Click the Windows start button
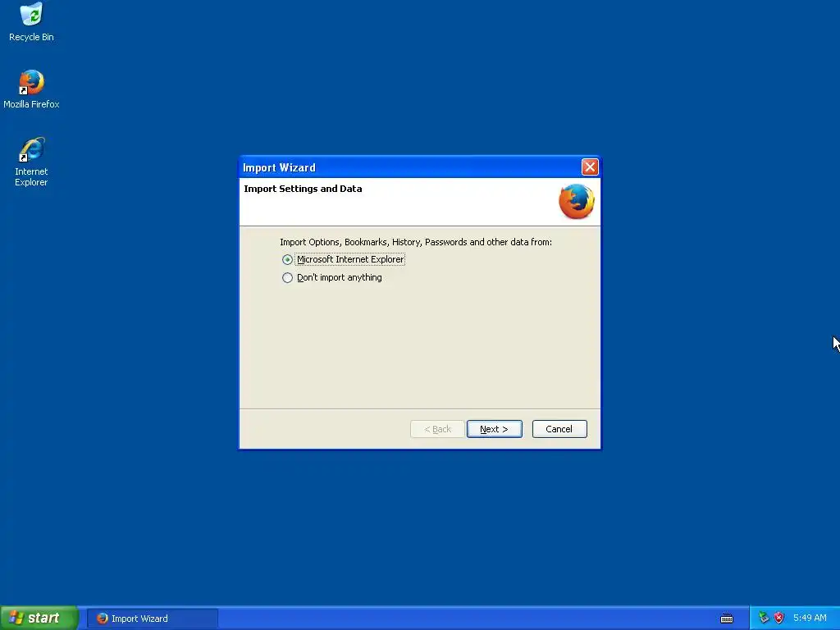Screen dimensions: 840x630 (x=39, y=619)
